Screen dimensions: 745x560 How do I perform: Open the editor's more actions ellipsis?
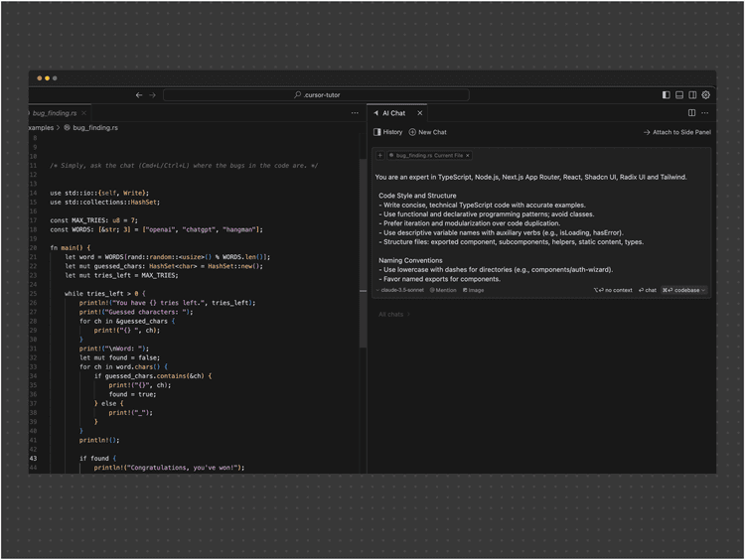tap(355, 113)
